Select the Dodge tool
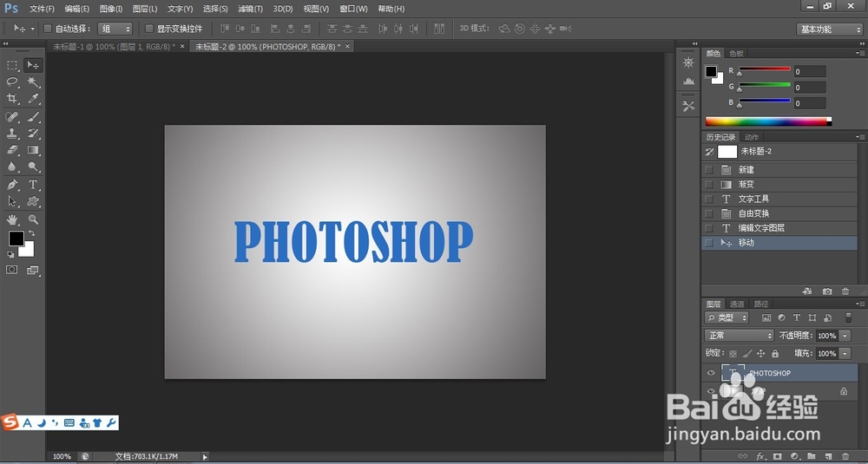 coord(33,167)
